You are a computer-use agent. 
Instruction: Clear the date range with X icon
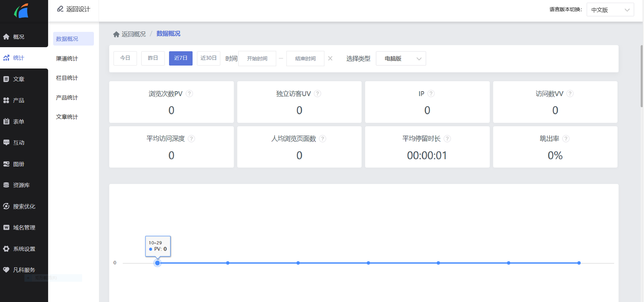click(330, 58)
